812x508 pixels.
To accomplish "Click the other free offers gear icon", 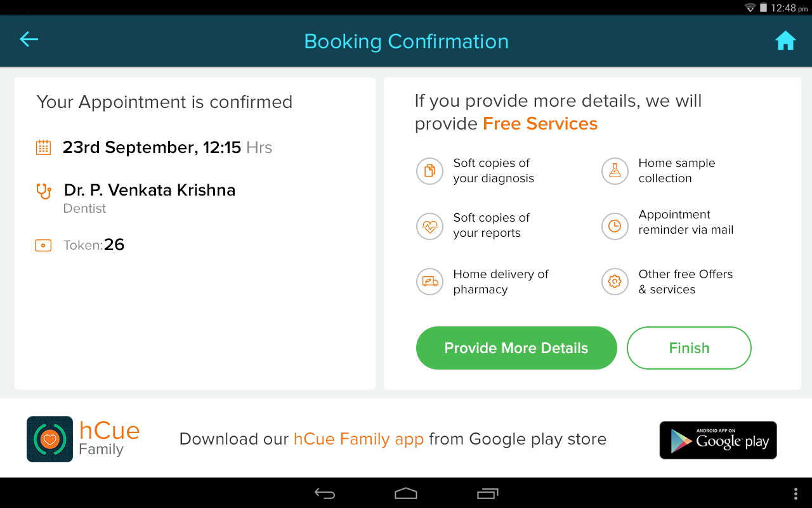I will (615, 281).
